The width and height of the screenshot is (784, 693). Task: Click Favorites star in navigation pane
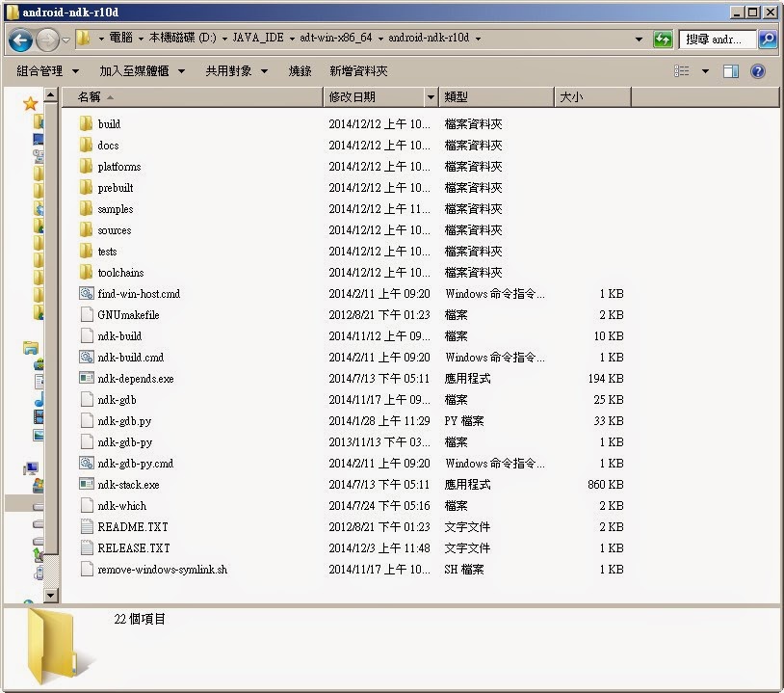(30, 103)
